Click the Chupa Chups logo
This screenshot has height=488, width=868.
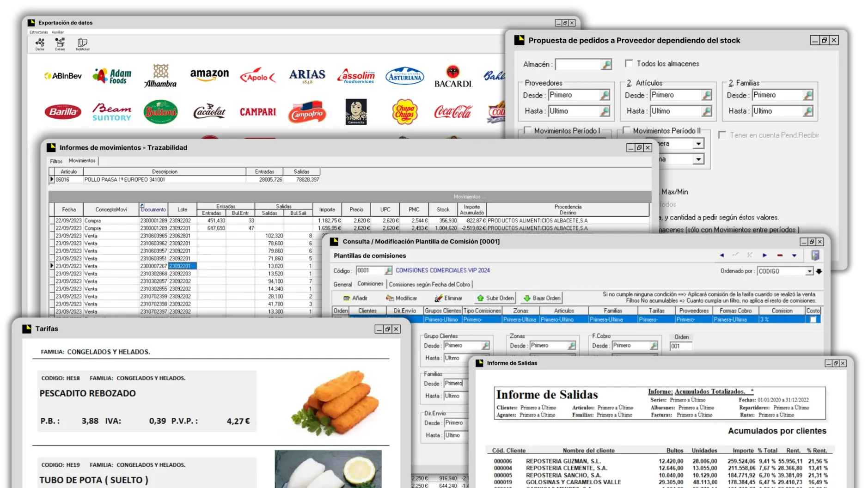click(405, 112)
